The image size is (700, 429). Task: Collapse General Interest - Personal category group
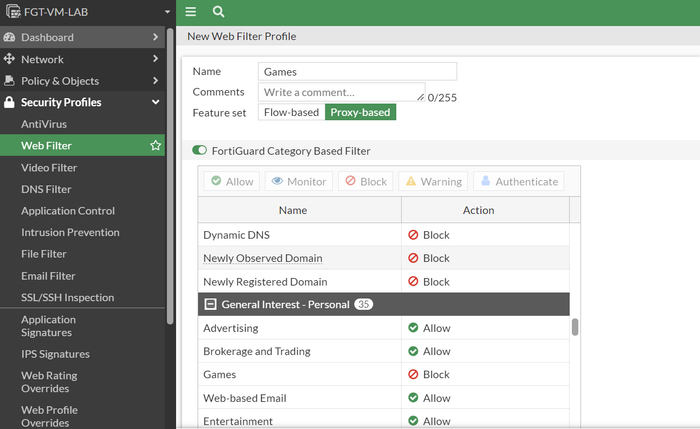(210, 304)
